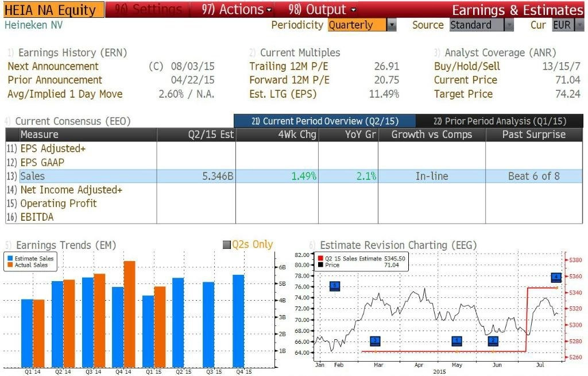Select the Sales measure row
The image size is (588, 376).
(294, 176)
